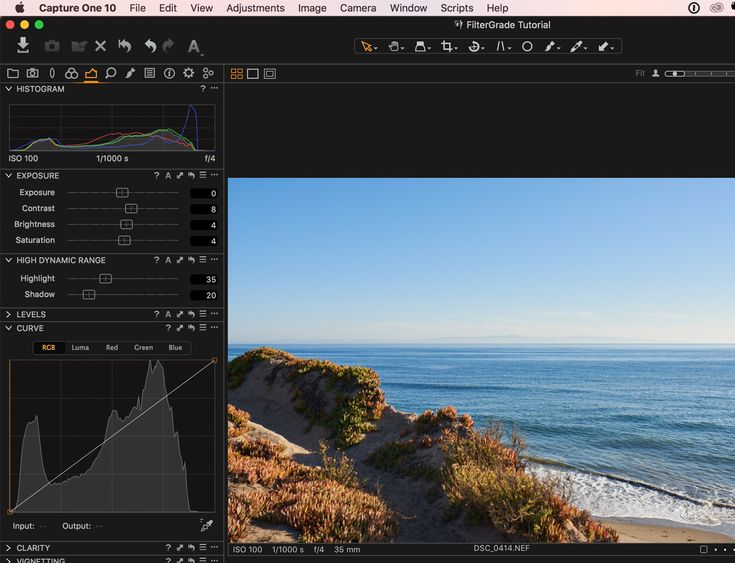Open the Scripts menu
Image resolution: width=735 pixels, height=563 pixels.
click(457, 8)
